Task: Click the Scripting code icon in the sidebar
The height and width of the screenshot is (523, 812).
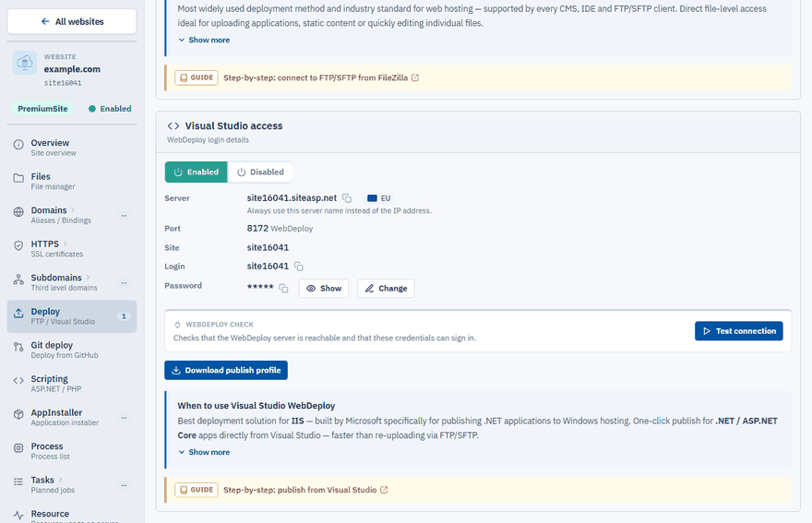Action: tap(18, 381)
